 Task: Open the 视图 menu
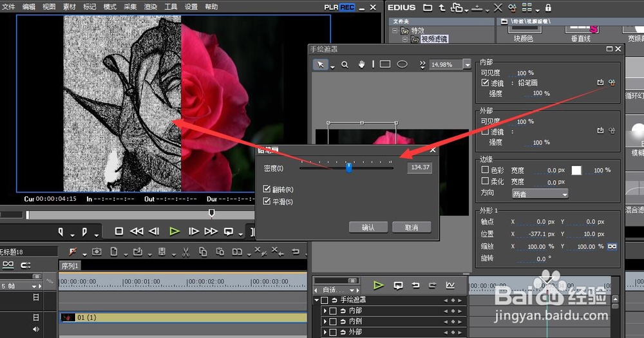click(49, 6)
